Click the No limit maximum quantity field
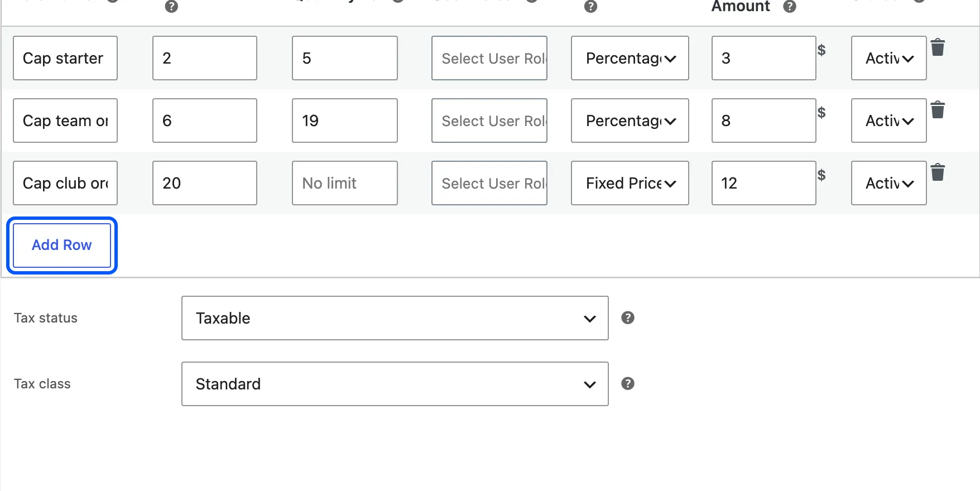Screen dimensions: 980x491 click(345, 183)
